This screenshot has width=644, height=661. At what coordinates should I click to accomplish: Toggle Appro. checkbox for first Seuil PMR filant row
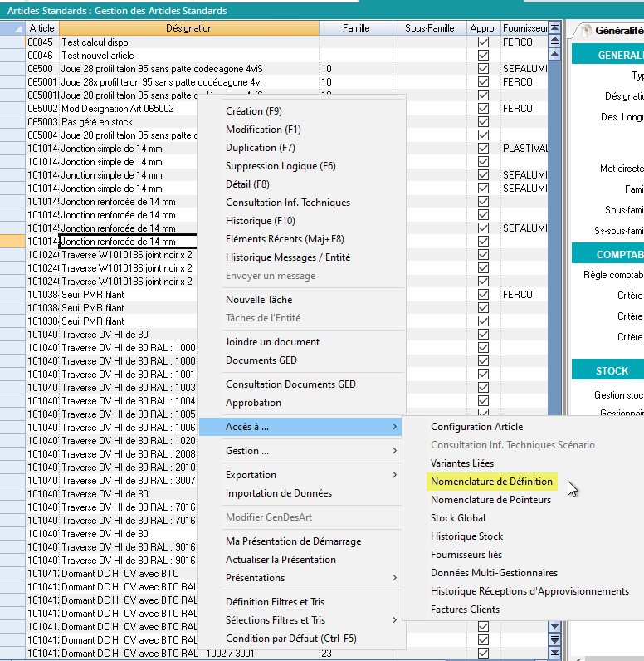(483, 295)
